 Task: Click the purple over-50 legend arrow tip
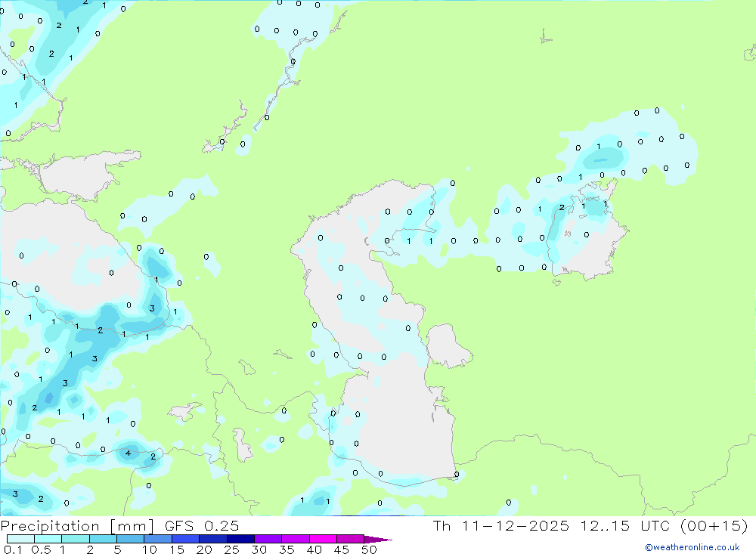[x=378, y=540]
